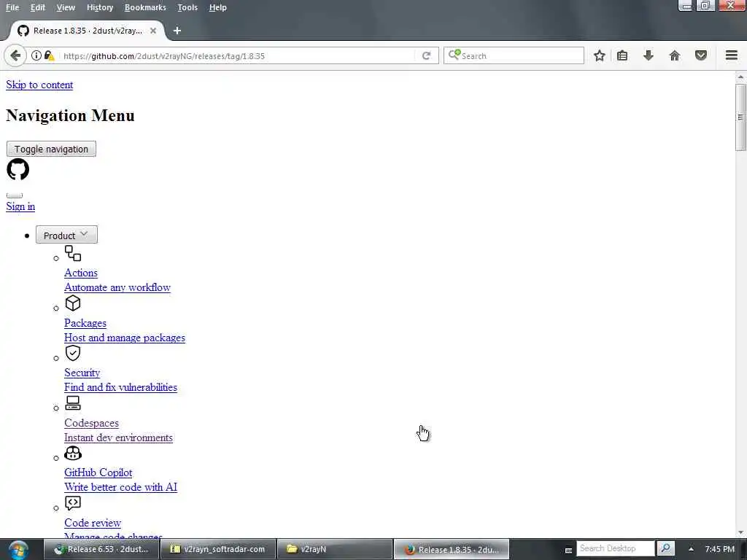Open the GitHub Copilot link
This screenshot has height=560, width=747.
click(x=98, y=472)
